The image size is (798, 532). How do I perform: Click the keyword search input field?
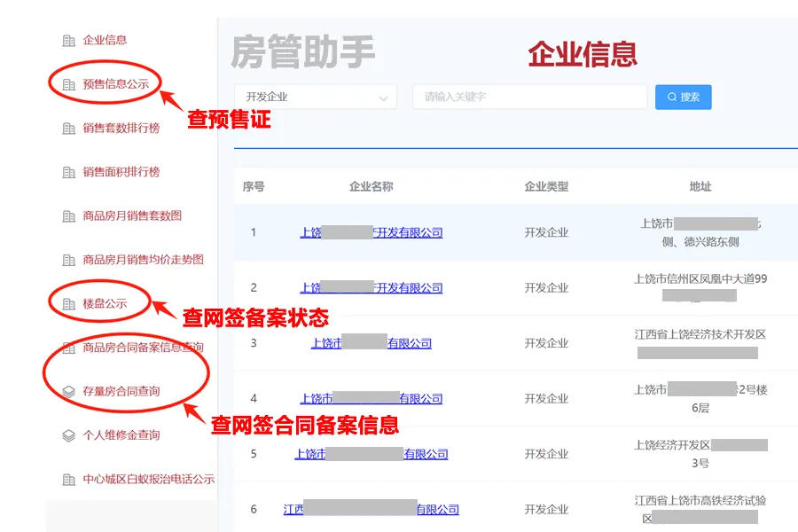click(529, 97)
